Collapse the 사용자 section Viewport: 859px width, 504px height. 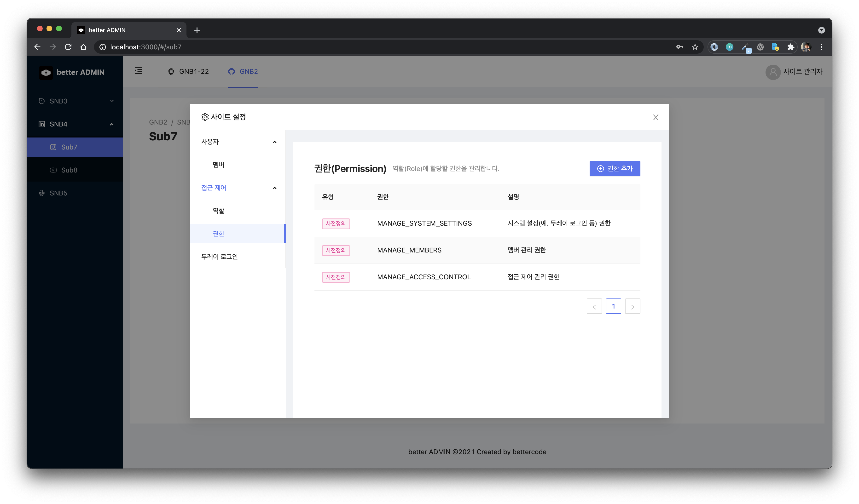274,142
